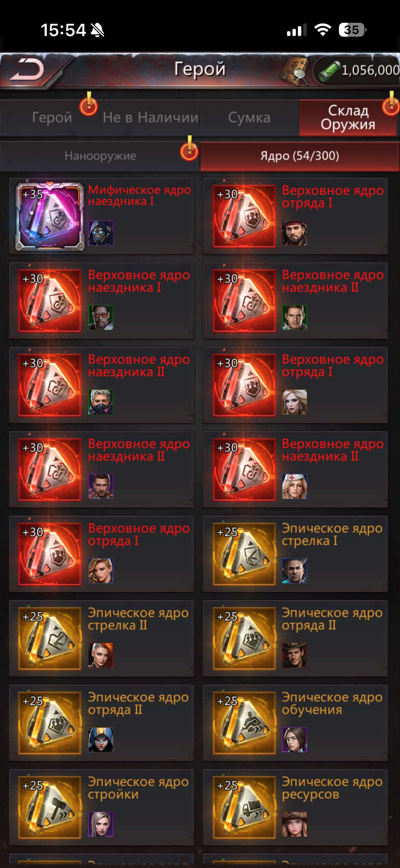Open the Эпическое ядро стрелка I card

(295, 554)
